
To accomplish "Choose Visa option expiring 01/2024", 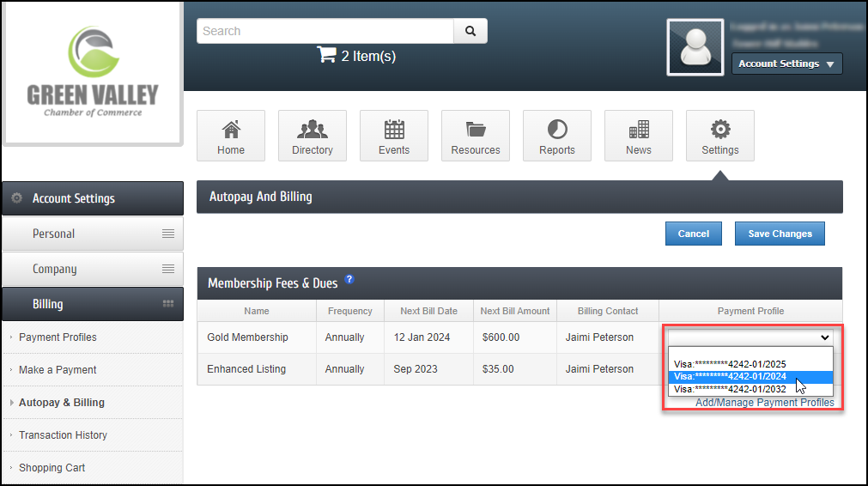I will pyautogui.click(x=730, y=376).
